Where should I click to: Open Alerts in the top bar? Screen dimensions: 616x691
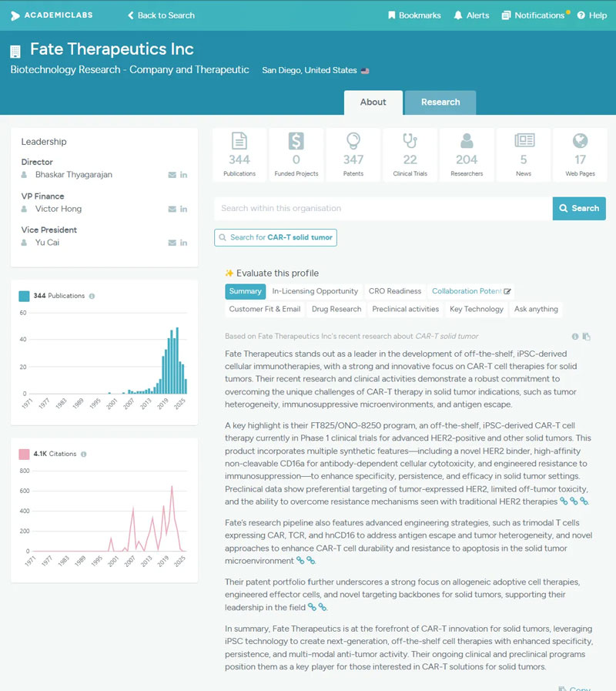click(x=471, y=15)
